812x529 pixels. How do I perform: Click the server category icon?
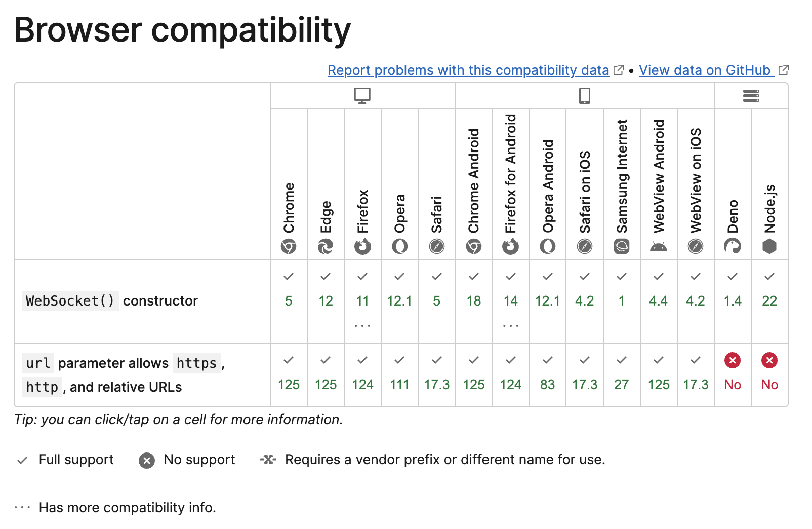[x=751, y=96]
